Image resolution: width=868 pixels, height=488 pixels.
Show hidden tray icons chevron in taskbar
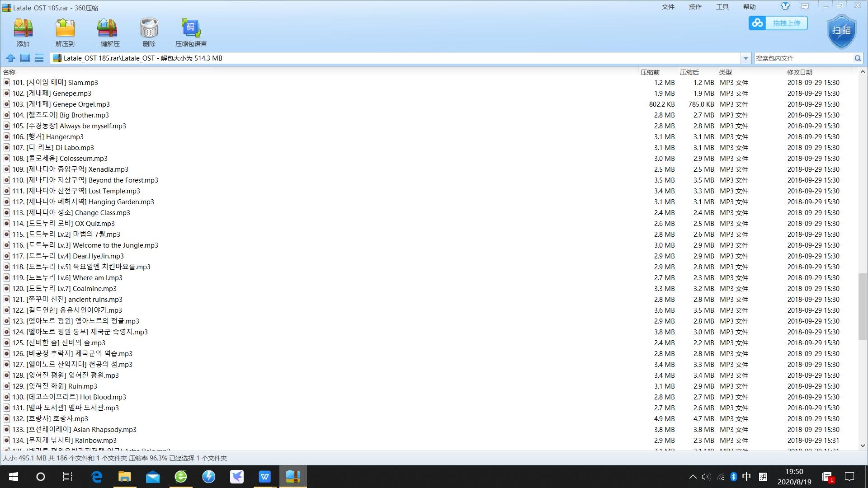[693, 477]
